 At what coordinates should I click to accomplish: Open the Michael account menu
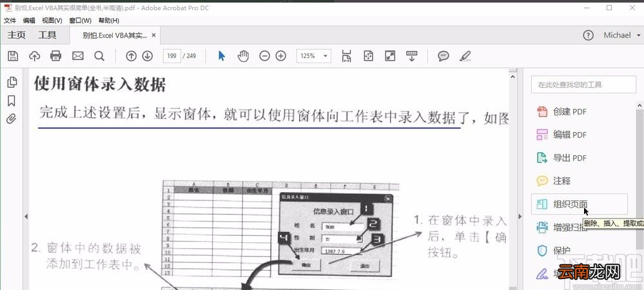point(621,35)
